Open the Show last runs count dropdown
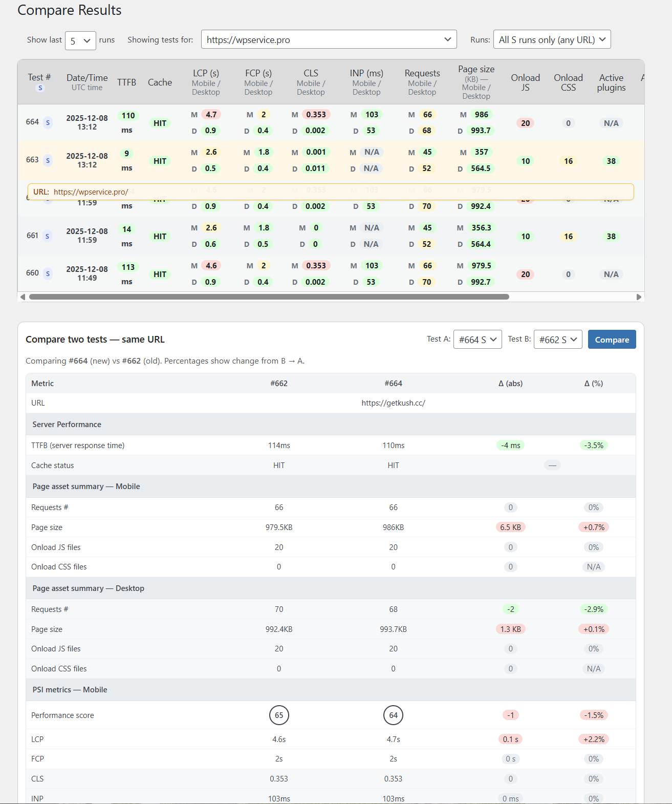Viewport: 672px width, 804px height. click(80, 40)
